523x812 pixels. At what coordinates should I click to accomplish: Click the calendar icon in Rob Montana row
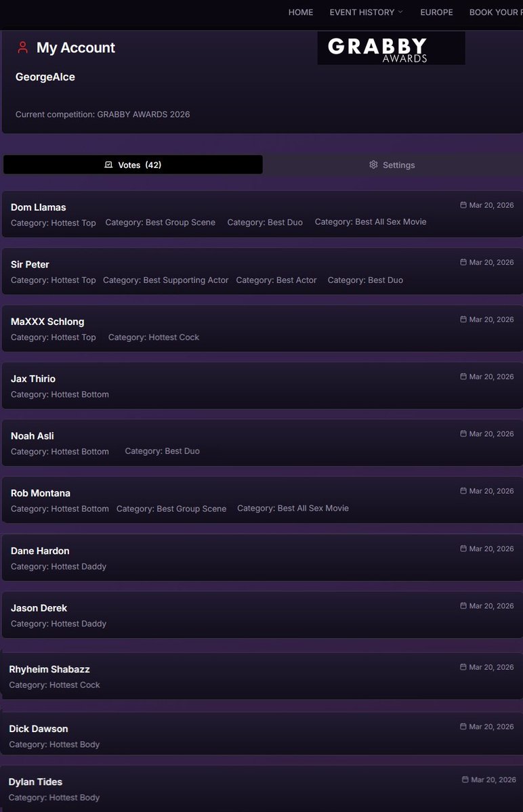pos(463,490)
